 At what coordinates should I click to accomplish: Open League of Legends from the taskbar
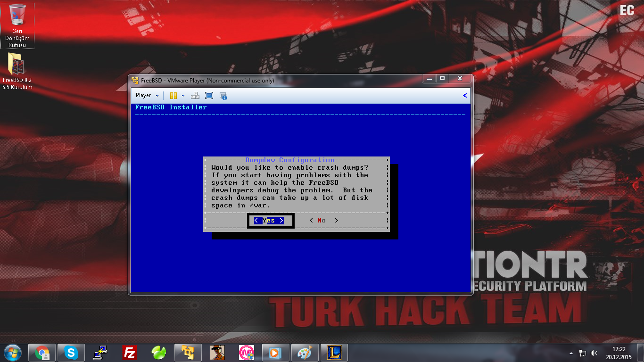(334, 353)
